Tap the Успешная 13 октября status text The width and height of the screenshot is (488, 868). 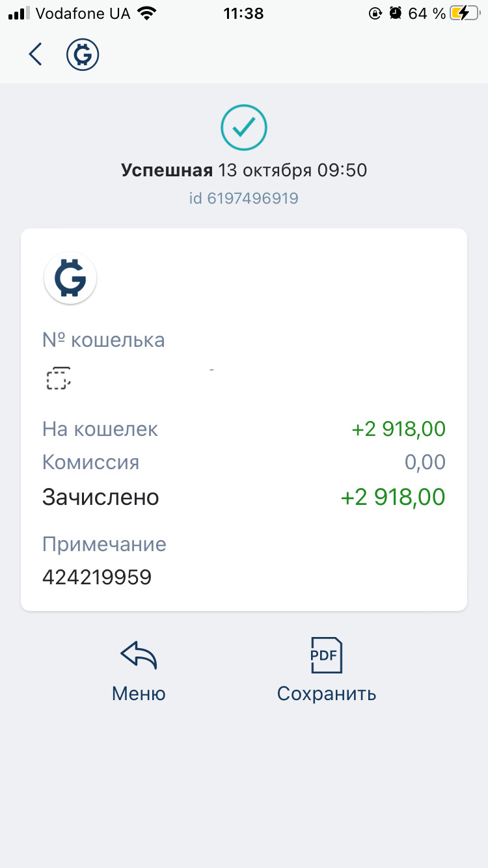click(244, 170)
